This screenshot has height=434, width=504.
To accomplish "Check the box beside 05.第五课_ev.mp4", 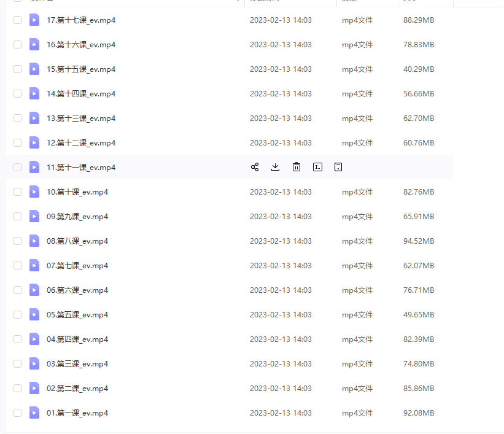I will click(17, 315).
